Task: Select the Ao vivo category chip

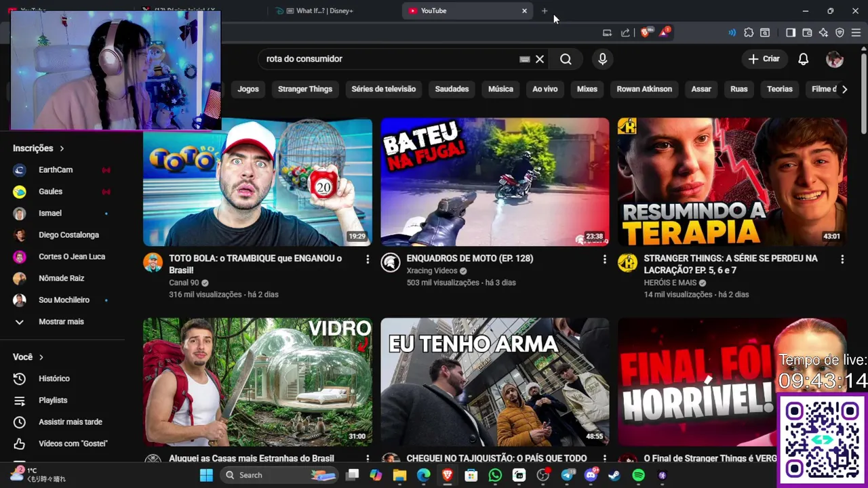Action: pos(545,89)
